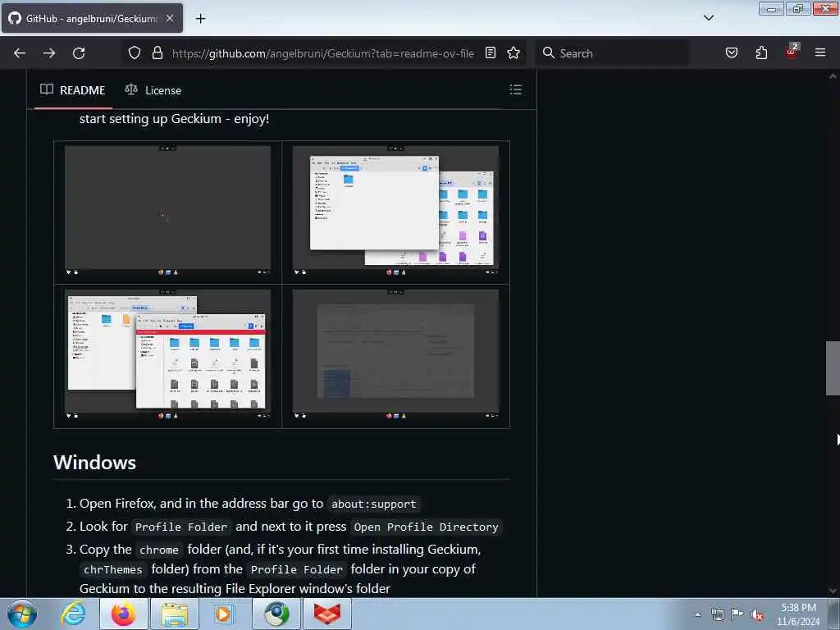The width and height of the screenshot is (840, 630).
Task: Click scrollbar up arrow
Action: coord(833,76)
